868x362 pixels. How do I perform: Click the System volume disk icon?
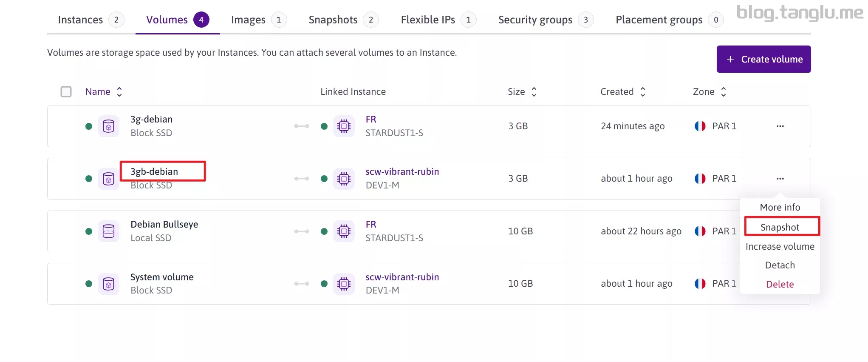click(108, 284)
